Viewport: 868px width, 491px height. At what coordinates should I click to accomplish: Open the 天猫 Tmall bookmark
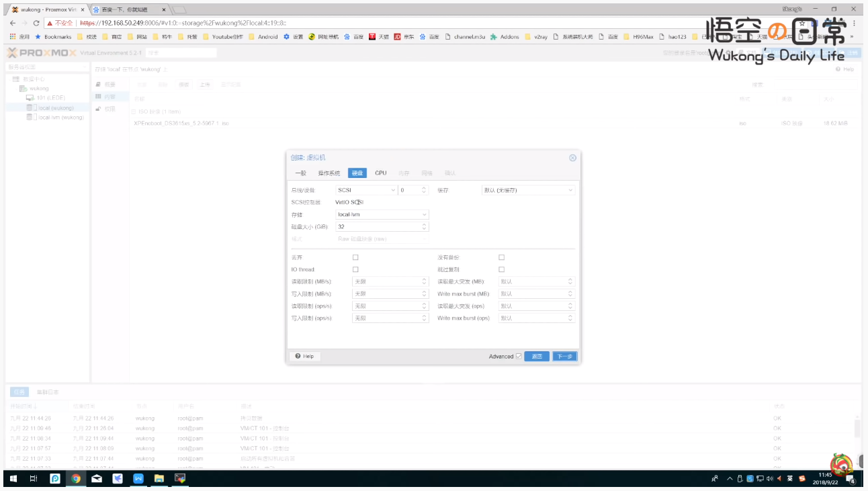click(x=379, y=37)
